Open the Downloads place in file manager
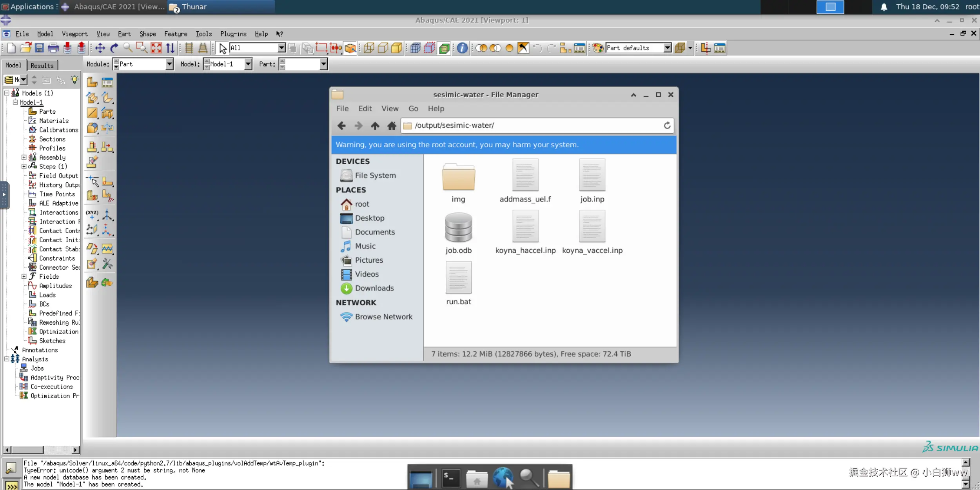Image resolution: width=980 pixels, height=490 pixels. click(x=374, y=288)
